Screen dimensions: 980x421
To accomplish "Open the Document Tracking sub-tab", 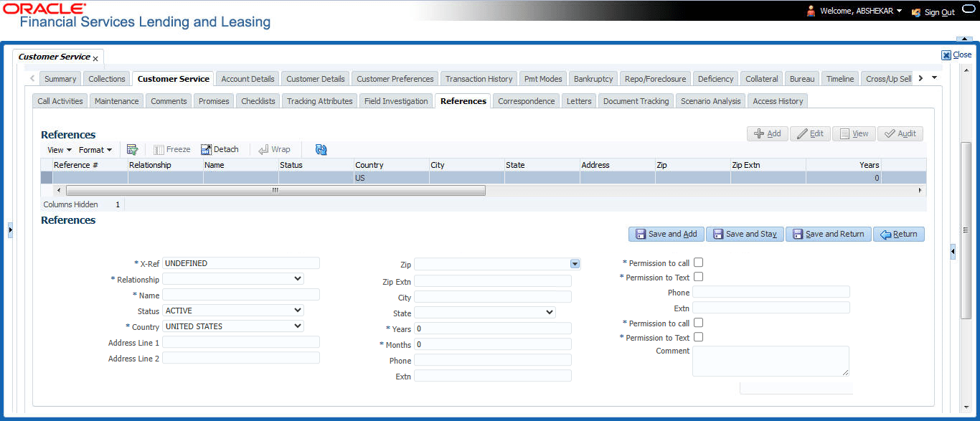I will coord(636,101).
